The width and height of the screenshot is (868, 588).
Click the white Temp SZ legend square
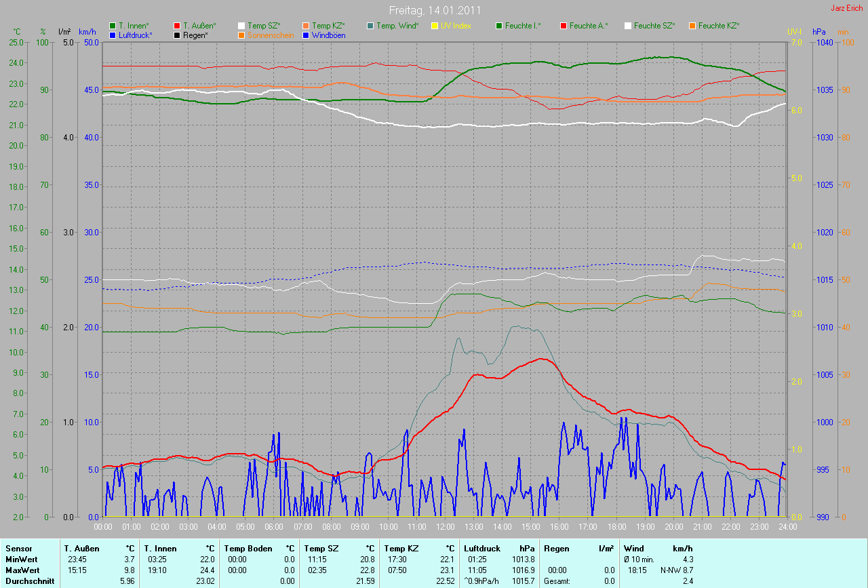pyautogui.click(x=242, y=26)
